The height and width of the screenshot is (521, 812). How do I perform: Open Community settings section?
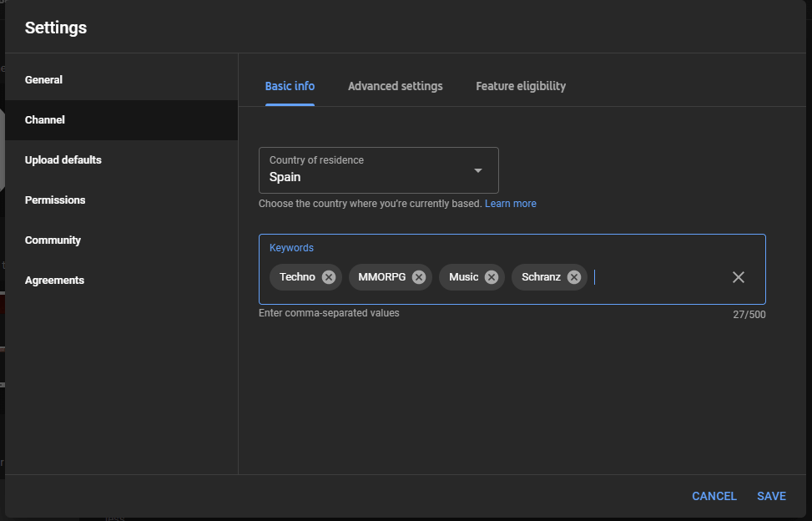(53, 240)
